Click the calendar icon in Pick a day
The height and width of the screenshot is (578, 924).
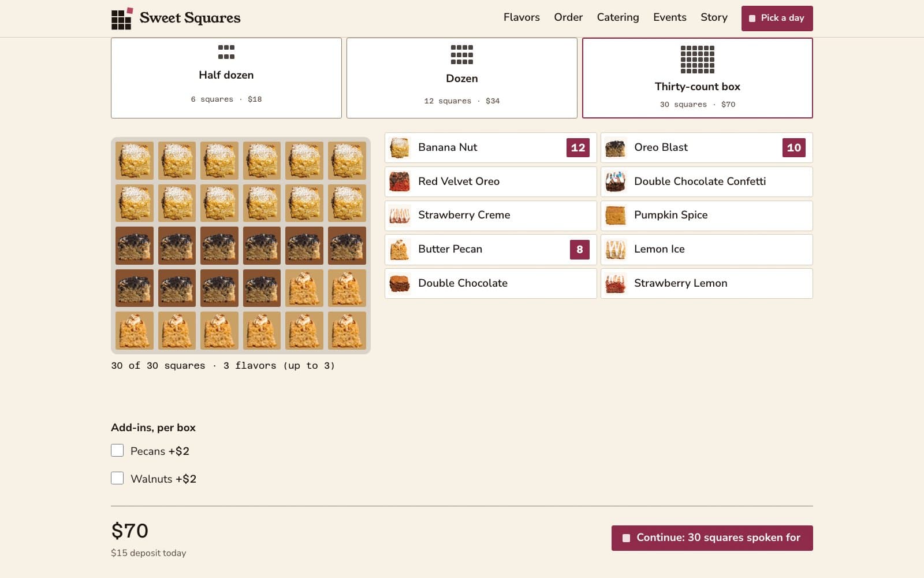(x=752, y=18)
